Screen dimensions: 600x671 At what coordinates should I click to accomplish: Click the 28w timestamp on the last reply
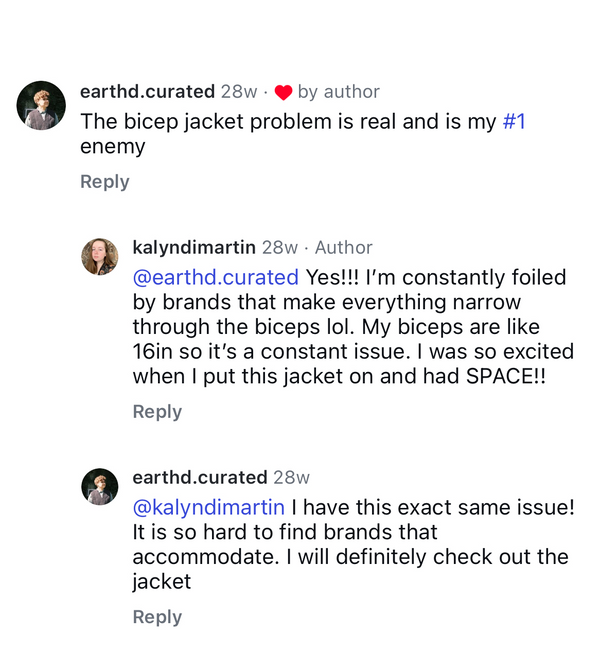[x=291, y=477]
